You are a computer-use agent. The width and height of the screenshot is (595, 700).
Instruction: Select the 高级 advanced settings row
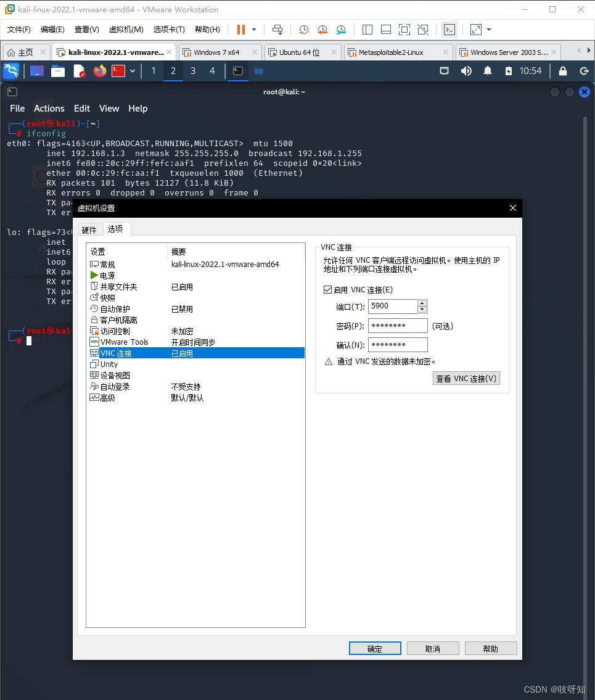tap(195, 398)
